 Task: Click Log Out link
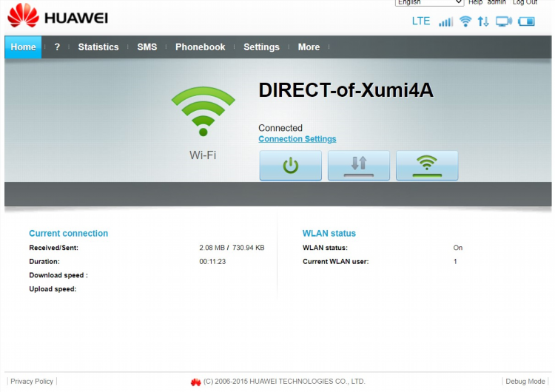tap(525, 2)
